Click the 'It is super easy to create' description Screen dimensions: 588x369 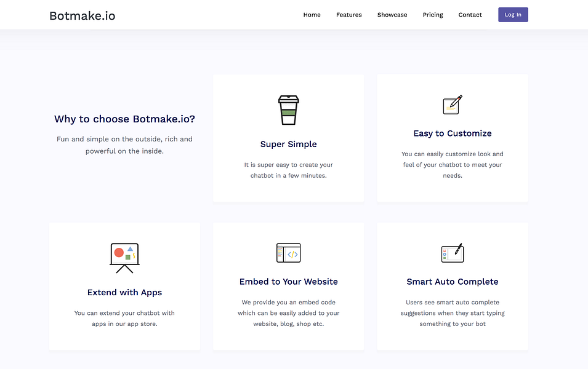(x=288, y=170)
